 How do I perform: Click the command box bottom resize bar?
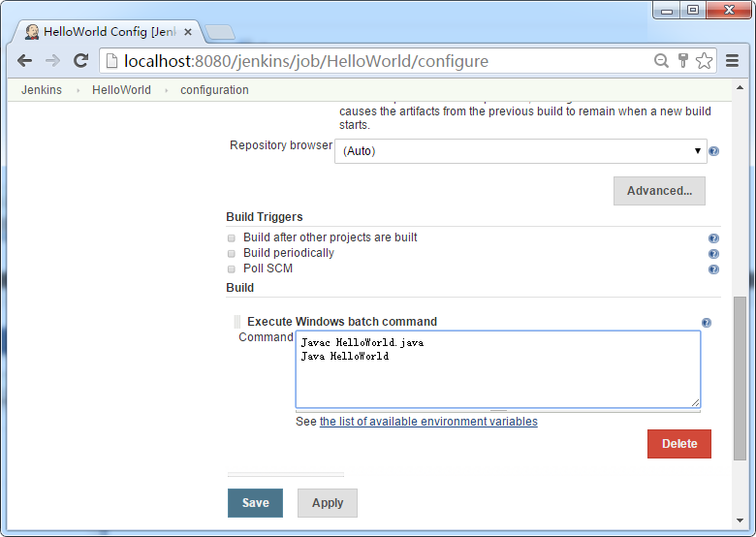(497, 411)
